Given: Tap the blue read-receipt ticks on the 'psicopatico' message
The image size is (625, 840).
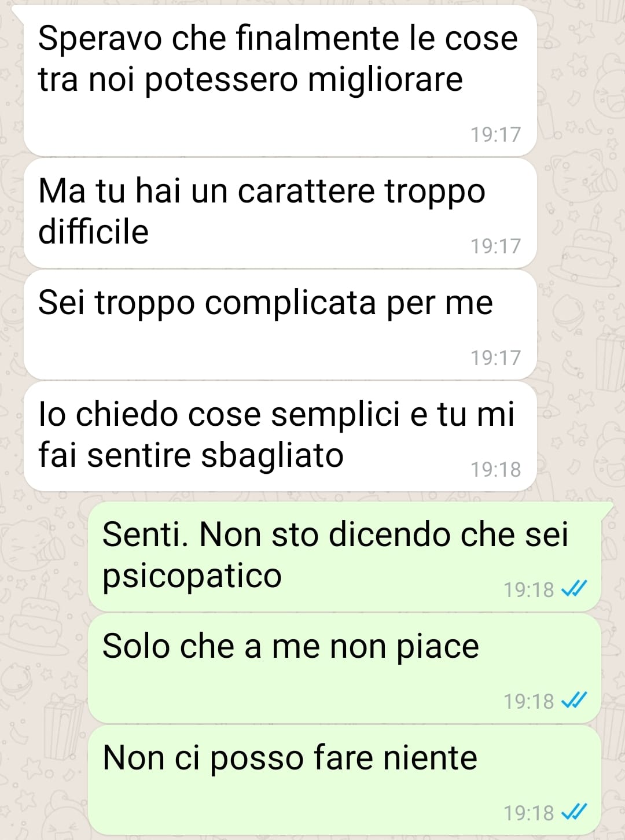Looking at the screenshot, I should (x=575, y=589).
